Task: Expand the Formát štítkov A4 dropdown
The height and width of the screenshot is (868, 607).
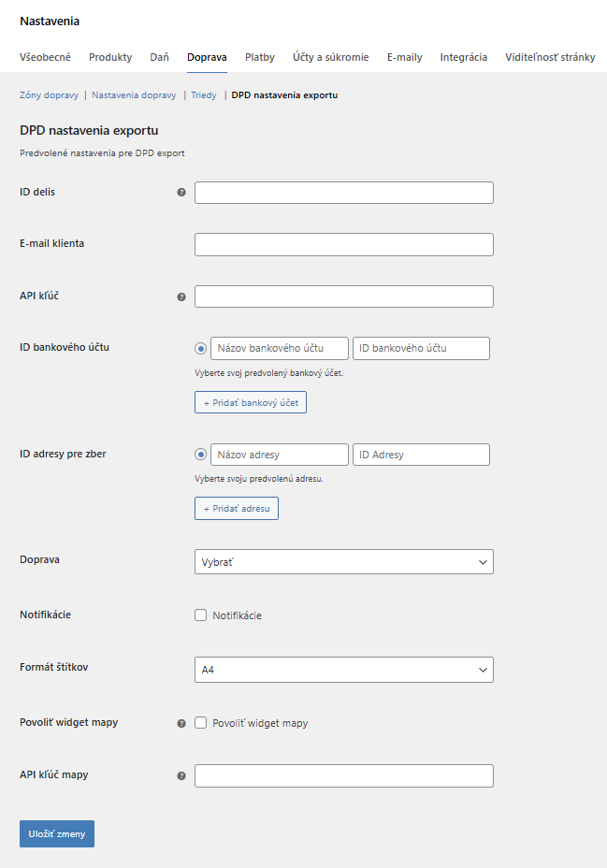Action: click(343, 670)
